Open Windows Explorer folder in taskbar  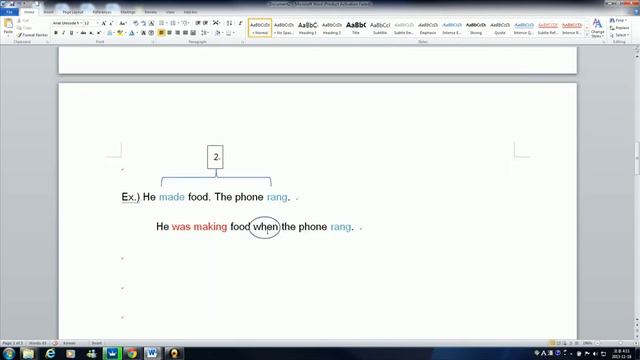pos(29,353)
